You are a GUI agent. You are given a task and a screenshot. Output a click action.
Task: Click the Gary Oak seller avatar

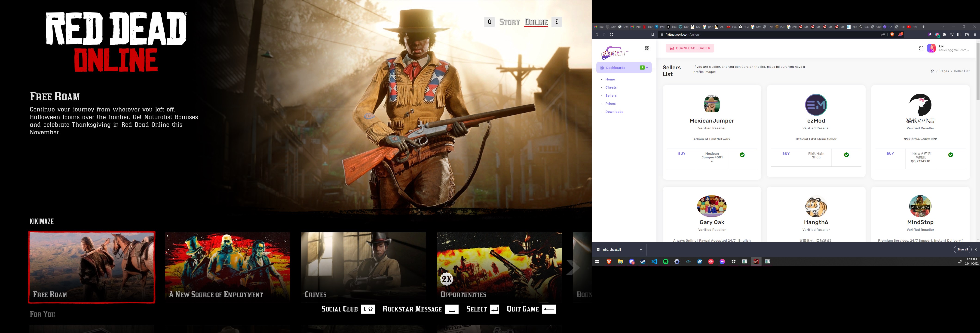click(x=712, y=206)
